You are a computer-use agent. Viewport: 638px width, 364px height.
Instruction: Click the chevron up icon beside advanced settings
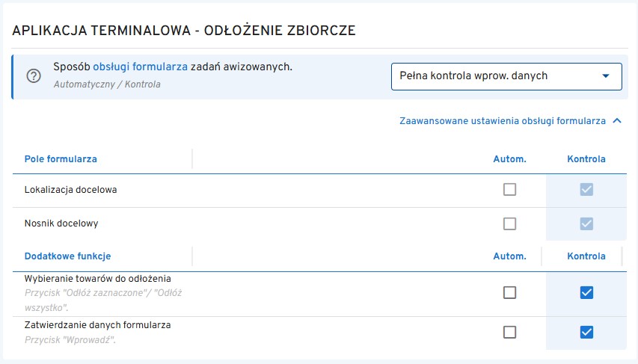[617, 120]
